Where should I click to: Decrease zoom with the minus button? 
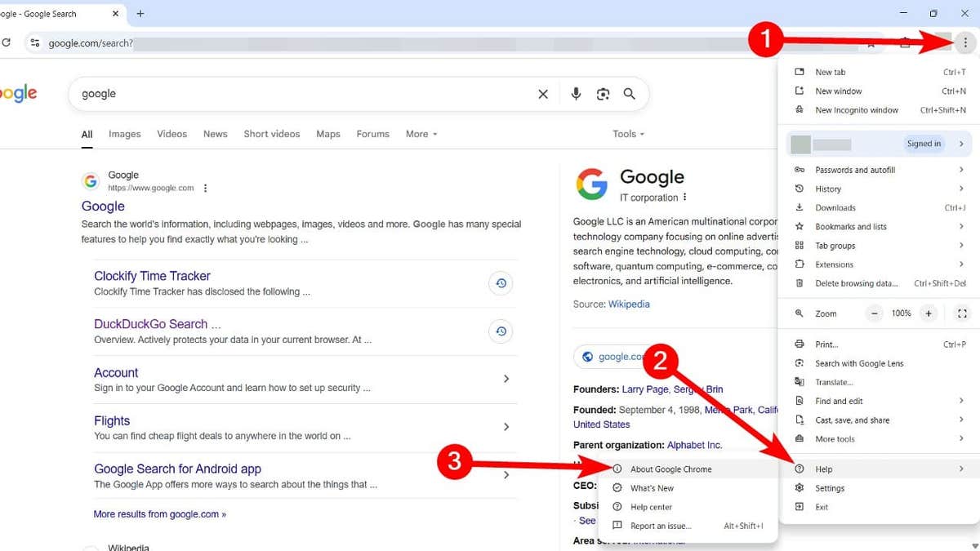pos(875,313)
